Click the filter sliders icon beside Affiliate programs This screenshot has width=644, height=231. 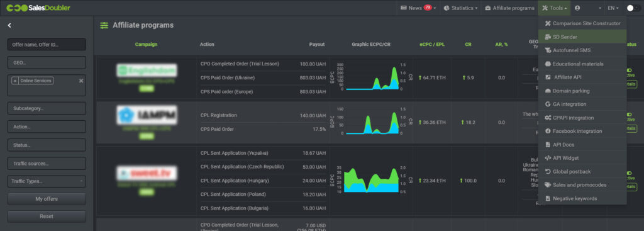[104, 25]
